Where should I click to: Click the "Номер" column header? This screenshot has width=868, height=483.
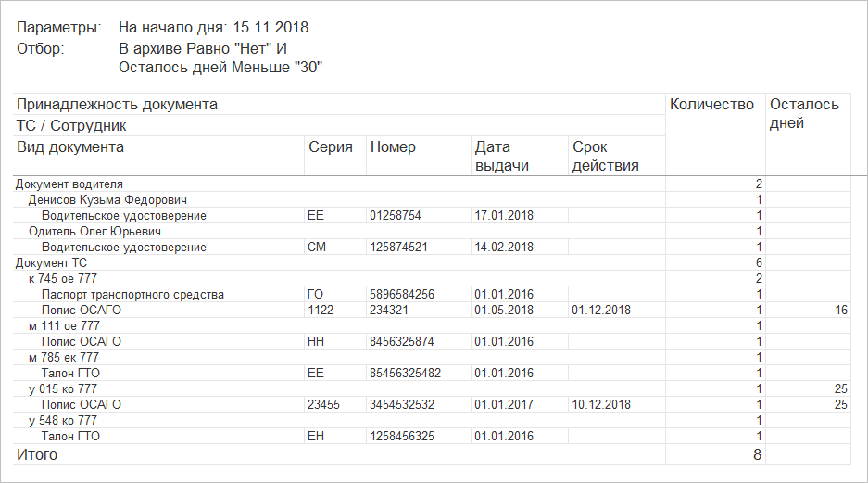(x=393, y=147)
